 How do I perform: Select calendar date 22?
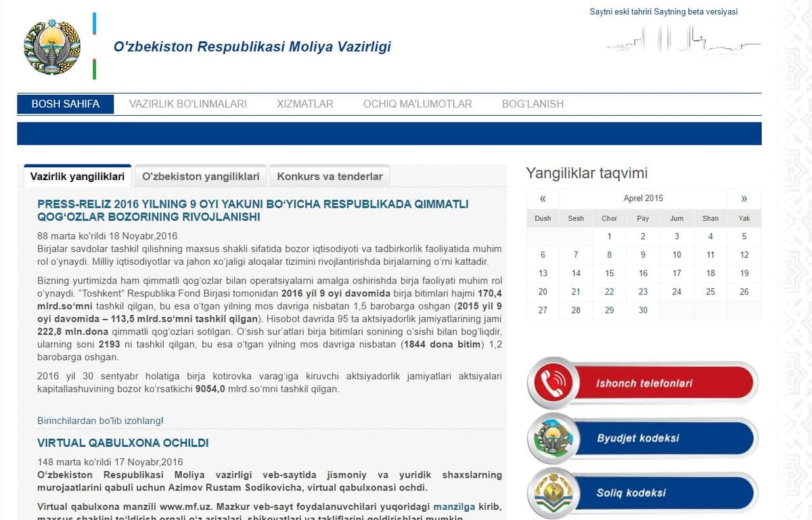(x=610, y=292)
